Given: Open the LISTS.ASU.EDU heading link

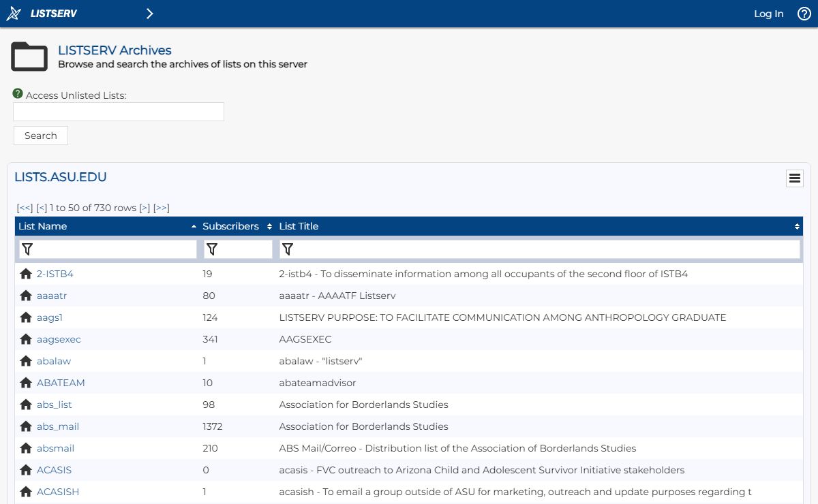Looking at the screenshot, I should [x=61, y=177].
